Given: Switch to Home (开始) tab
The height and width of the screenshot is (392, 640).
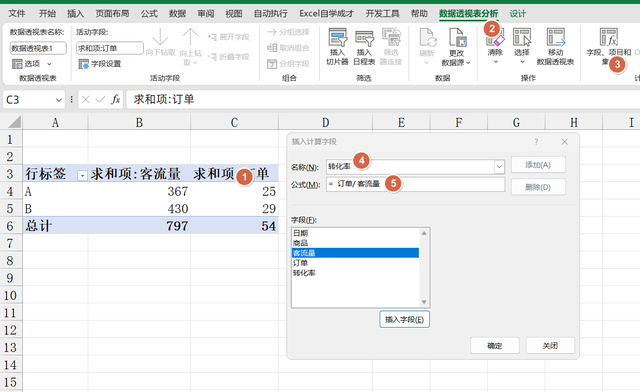Looking at the screenshot, I should pos(47,13).
